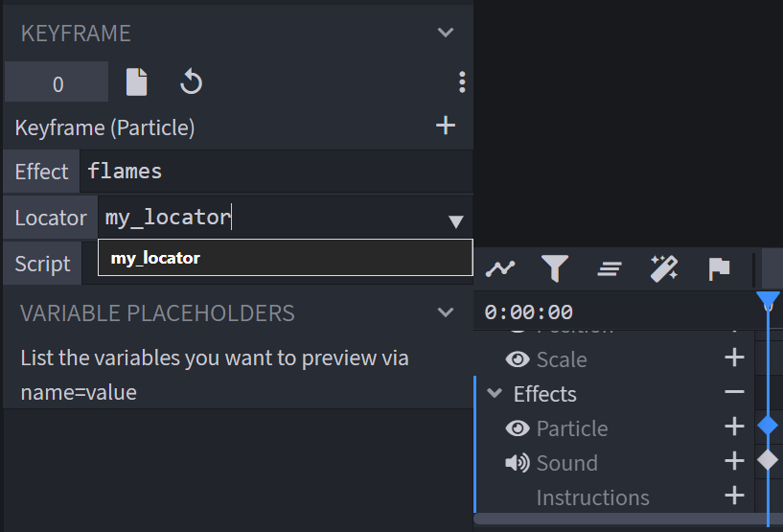Open the timeline filter funnel icon
Image resolution: width=783 pixels, height=532 pixels.
coord(555,268)
